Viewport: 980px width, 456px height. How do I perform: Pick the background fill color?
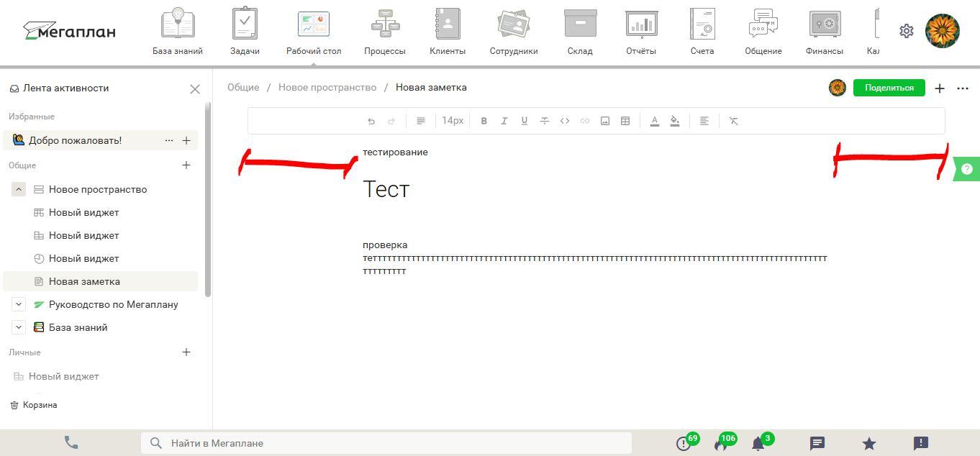[x=675, y=121]
